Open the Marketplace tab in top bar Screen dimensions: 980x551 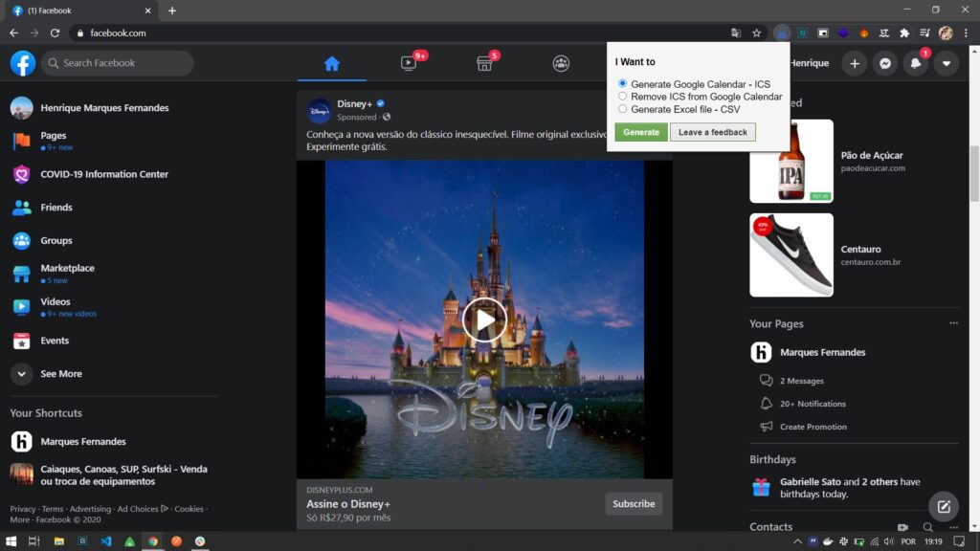point(484,63)
